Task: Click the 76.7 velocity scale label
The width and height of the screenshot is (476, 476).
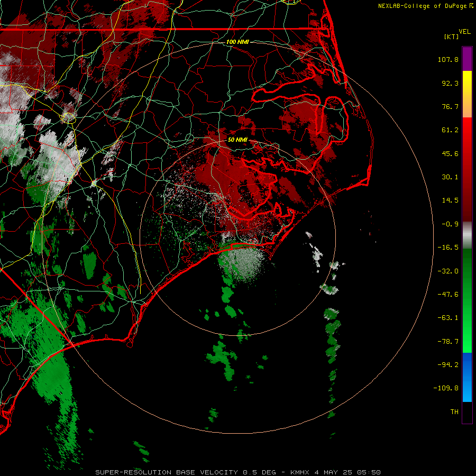Action: (450, 106)
